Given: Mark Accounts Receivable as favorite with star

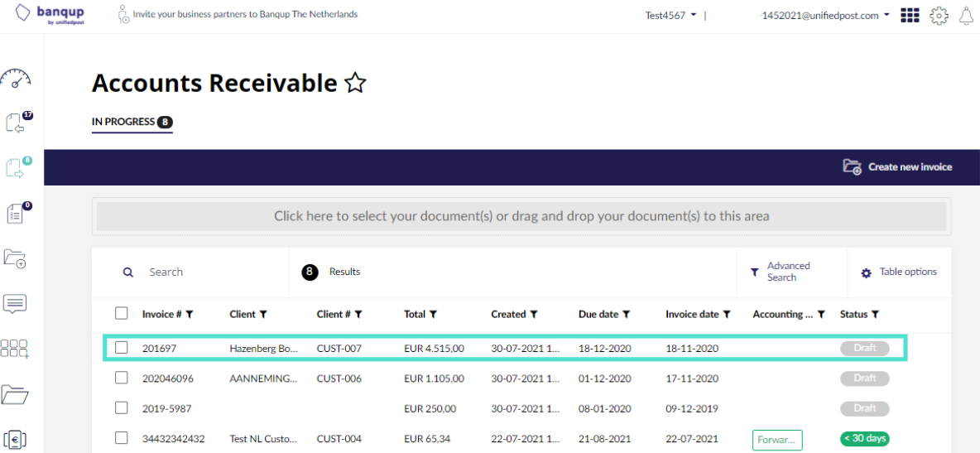Looking at the screenshot, I should click(355, 83).
